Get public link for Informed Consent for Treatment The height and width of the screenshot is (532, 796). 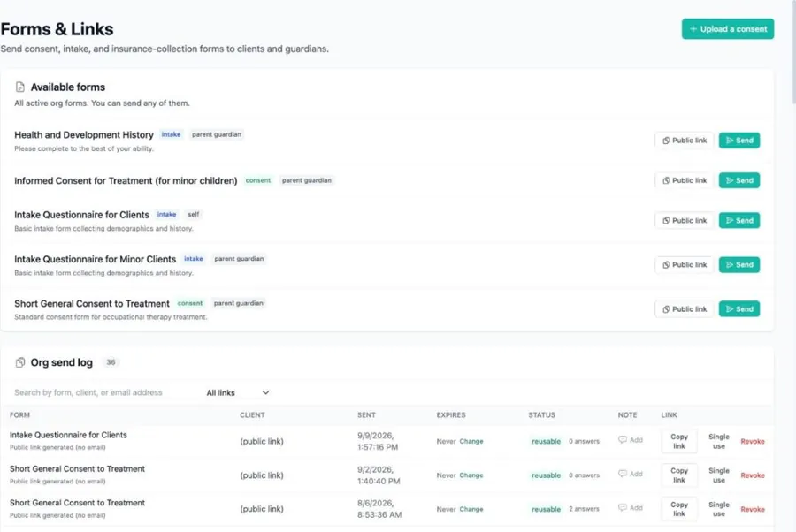tap(685, 180)
